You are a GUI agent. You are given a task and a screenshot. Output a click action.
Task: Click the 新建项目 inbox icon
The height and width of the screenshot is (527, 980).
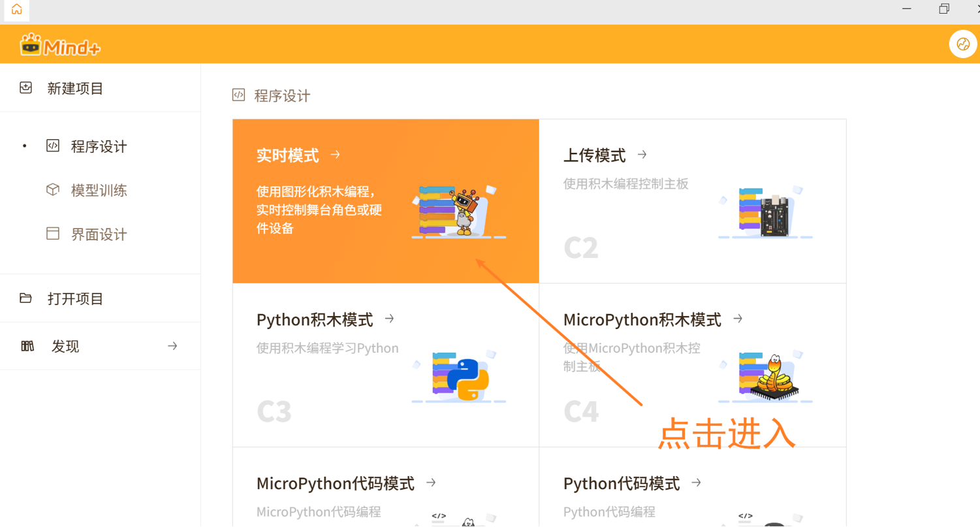point(26,88)
